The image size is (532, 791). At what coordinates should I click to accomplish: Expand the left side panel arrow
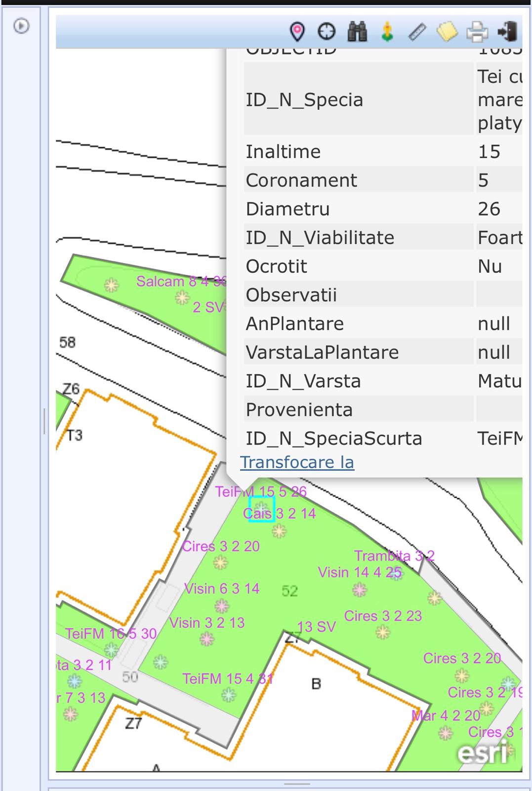(21, 26)
